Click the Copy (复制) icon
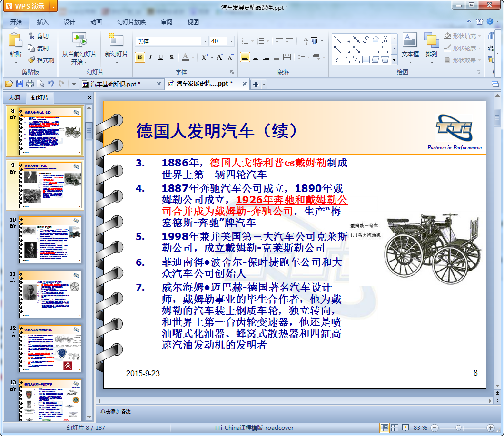 [31, 48]
